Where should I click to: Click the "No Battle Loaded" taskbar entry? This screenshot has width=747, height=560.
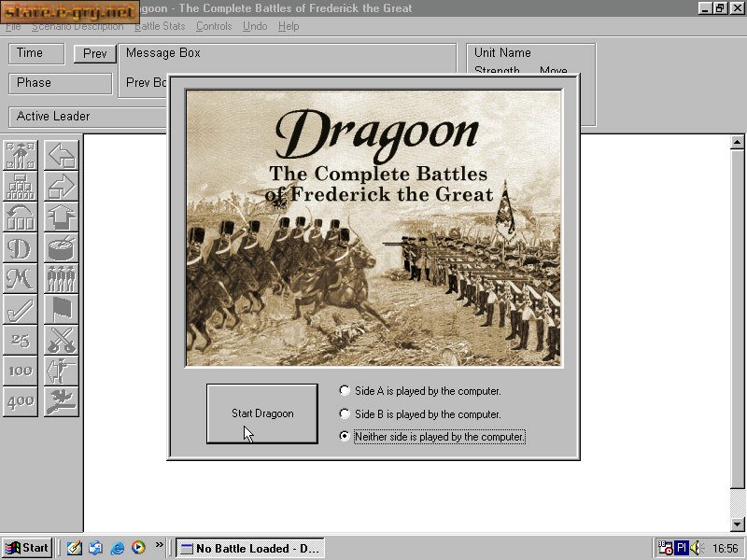point(249,548)
